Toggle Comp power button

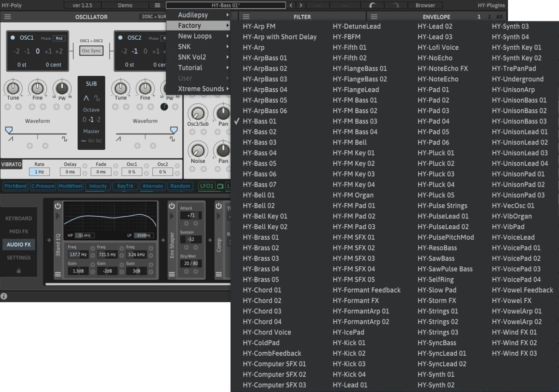coord(219,206)
